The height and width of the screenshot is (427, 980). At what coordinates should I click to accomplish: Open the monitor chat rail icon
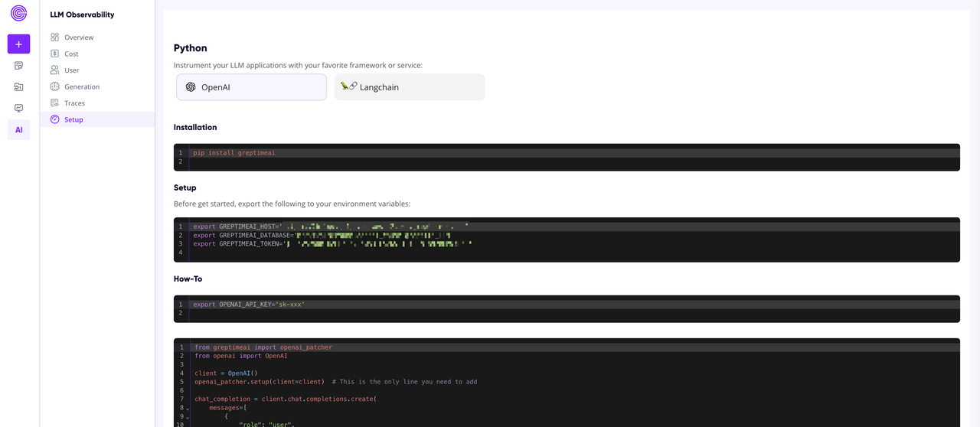click(18, 109)
